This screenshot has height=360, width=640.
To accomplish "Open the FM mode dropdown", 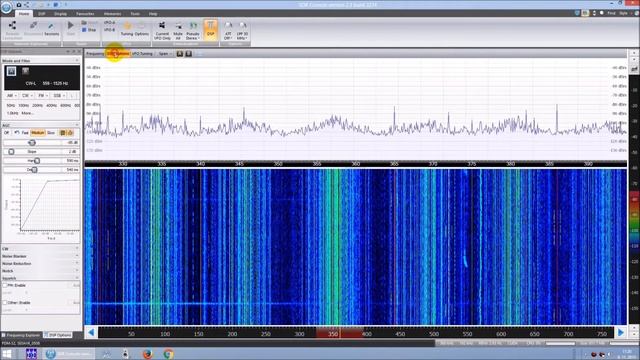I will (42, 96).
